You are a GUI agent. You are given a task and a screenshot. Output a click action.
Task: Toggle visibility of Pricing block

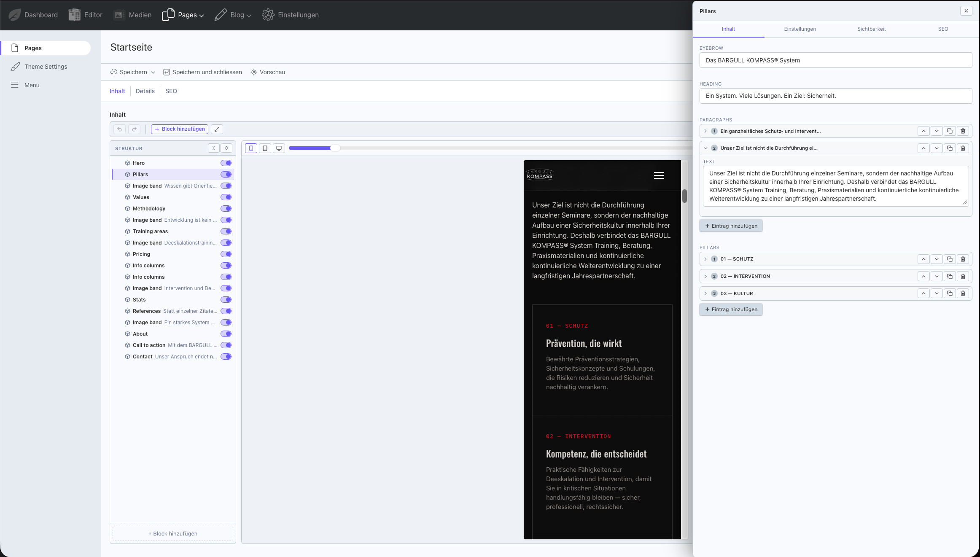click(x=226, y=254)
